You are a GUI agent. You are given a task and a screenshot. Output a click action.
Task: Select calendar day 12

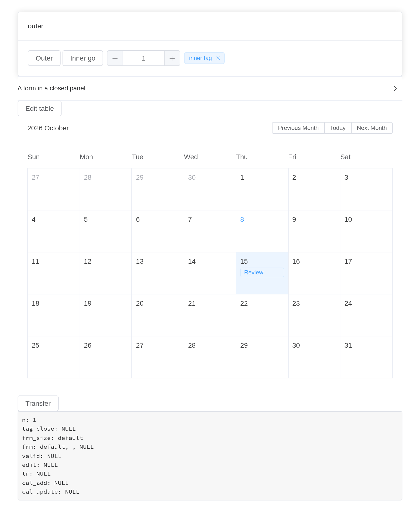pos(106,273)
